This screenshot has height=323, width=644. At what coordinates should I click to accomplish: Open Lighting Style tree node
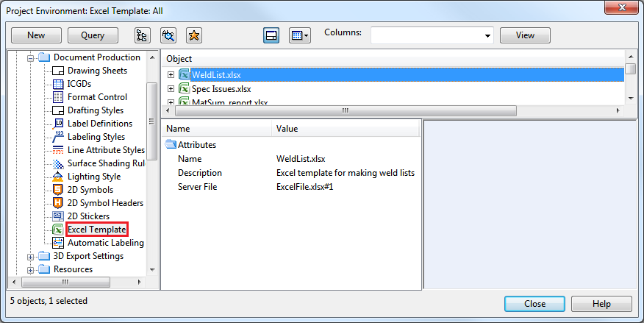click(94, 177)
